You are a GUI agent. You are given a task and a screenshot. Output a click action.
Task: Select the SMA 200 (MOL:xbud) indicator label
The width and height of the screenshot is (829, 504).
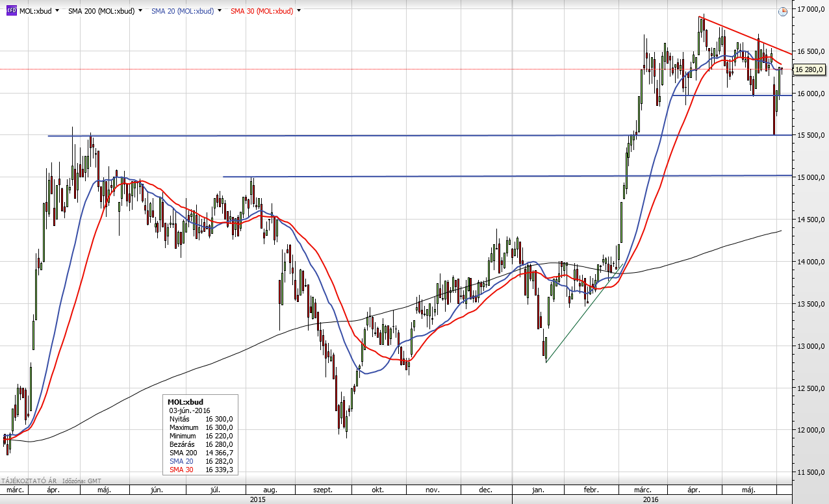coord(101,11)
